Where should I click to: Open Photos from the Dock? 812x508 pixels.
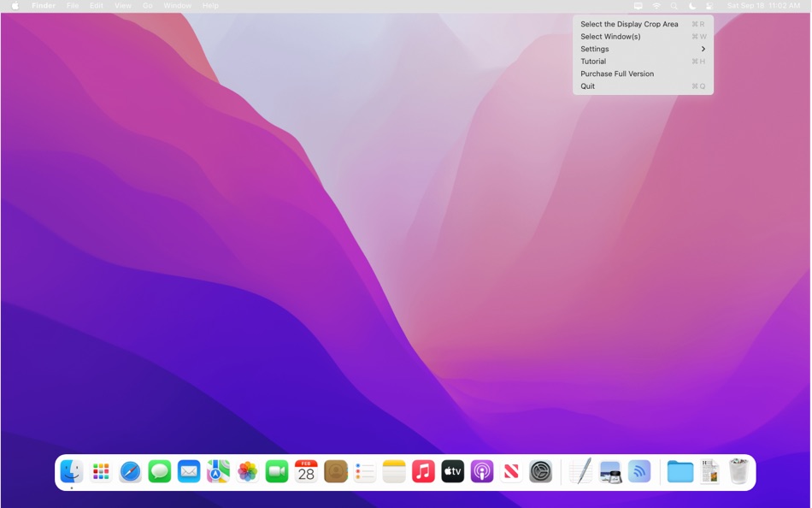246,471
